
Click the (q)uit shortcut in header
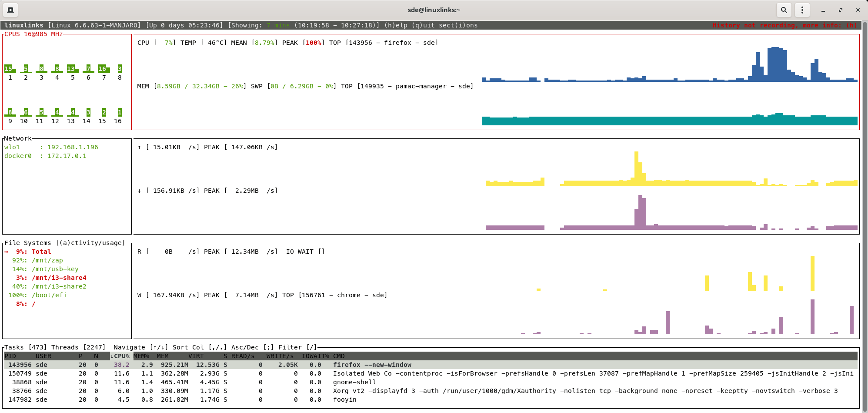click(423, 25)
